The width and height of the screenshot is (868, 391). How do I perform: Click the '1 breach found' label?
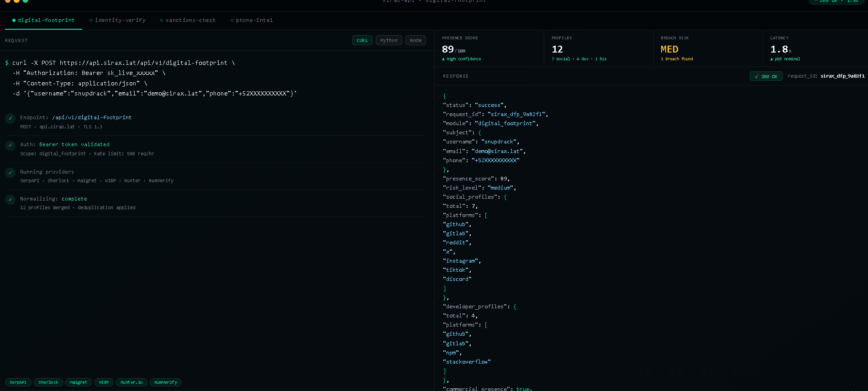(677, 59)
